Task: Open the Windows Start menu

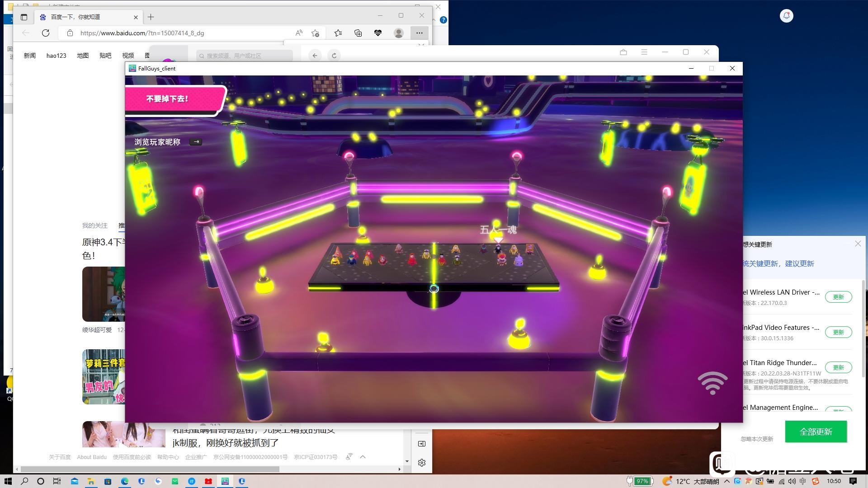Action: (8, 481)
